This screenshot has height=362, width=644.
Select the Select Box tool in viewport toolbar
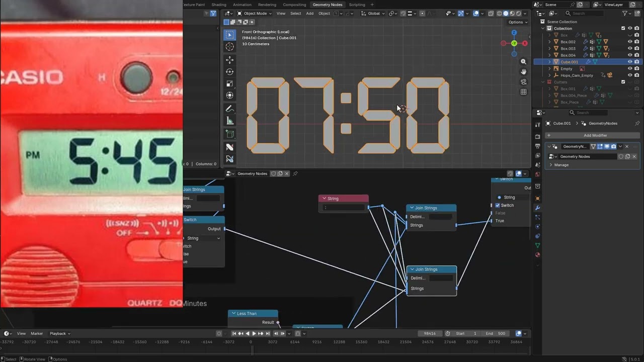pyautogui.click(x=230, y=35)
